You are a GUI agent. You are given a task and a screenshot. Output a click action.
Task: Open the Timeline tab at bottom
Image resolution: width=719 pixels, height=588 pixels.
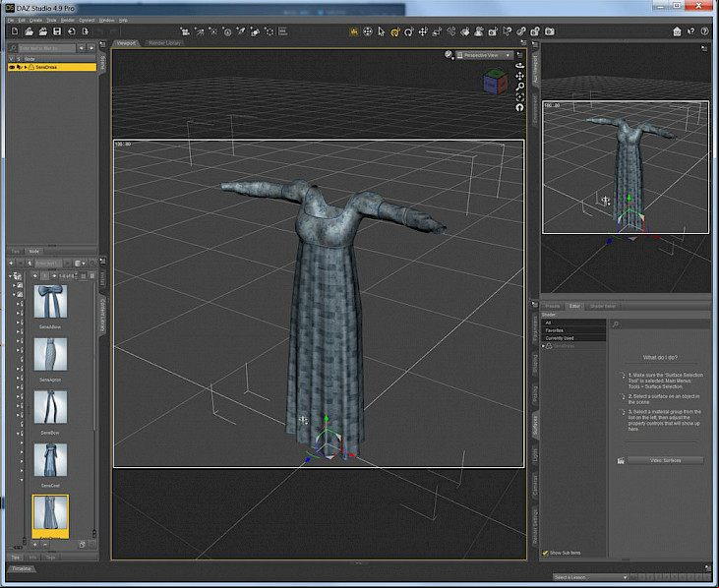[x=22, y=568]
